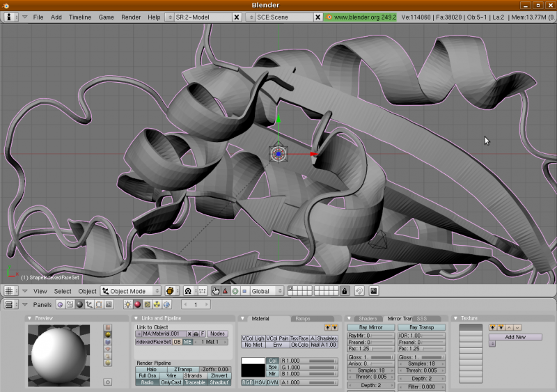Enable the ZTransp render option
Image resolution: width=557 pixels, height=392 pixels.
[183, 370]
